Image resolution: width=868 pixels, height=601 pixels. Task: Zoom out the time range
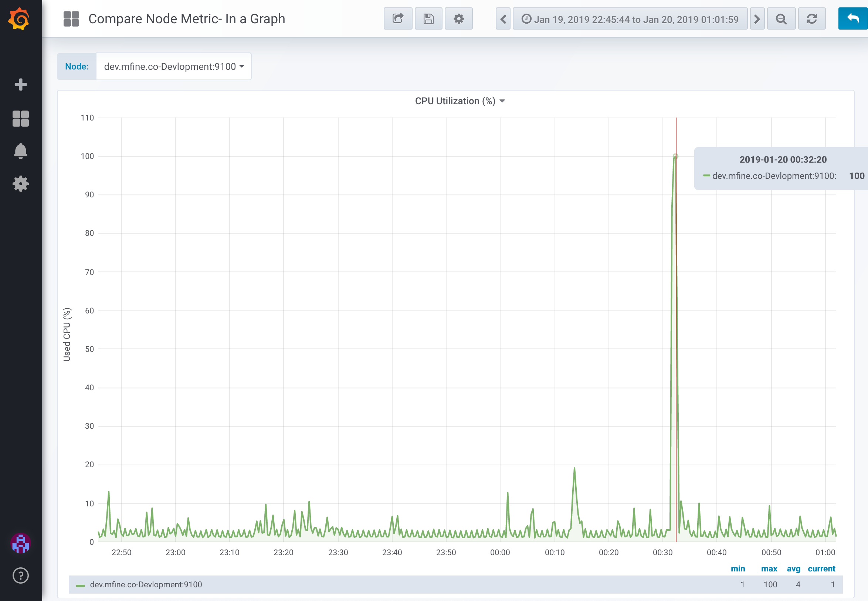click(781, 19)
